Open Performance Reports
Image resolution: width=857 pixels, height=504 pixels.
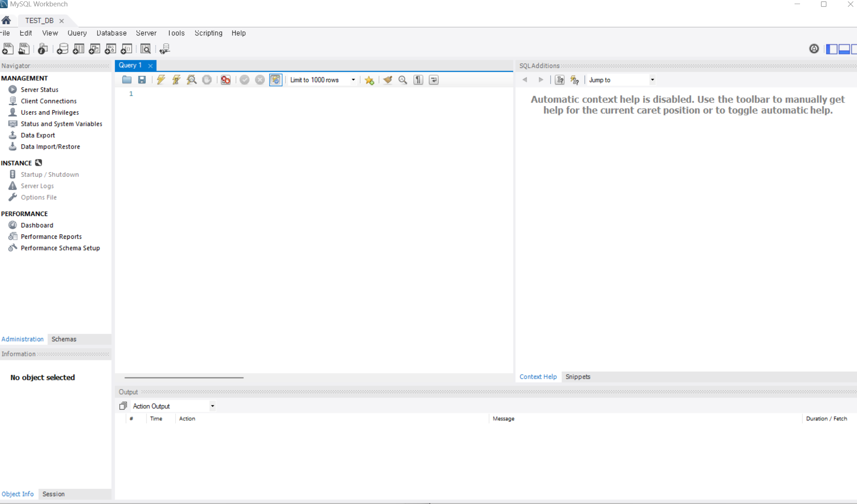pos(51,237)
